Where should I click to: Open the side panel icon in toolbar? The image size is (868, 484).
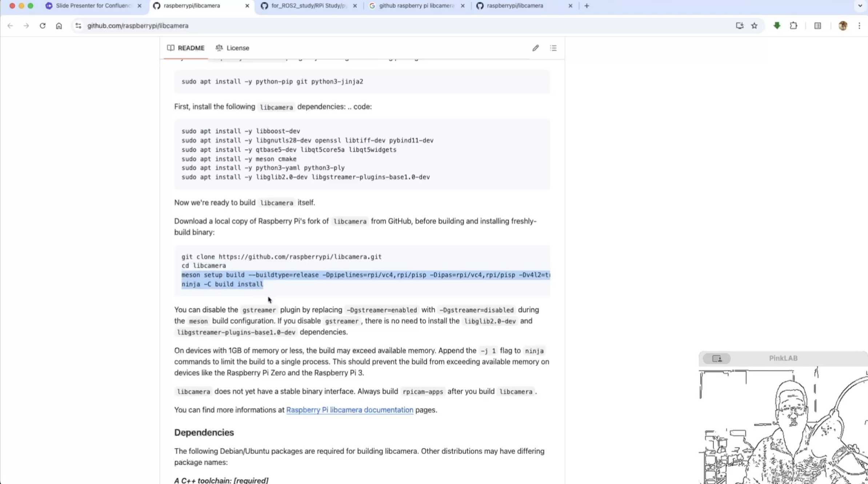click(x=817, y=26)
